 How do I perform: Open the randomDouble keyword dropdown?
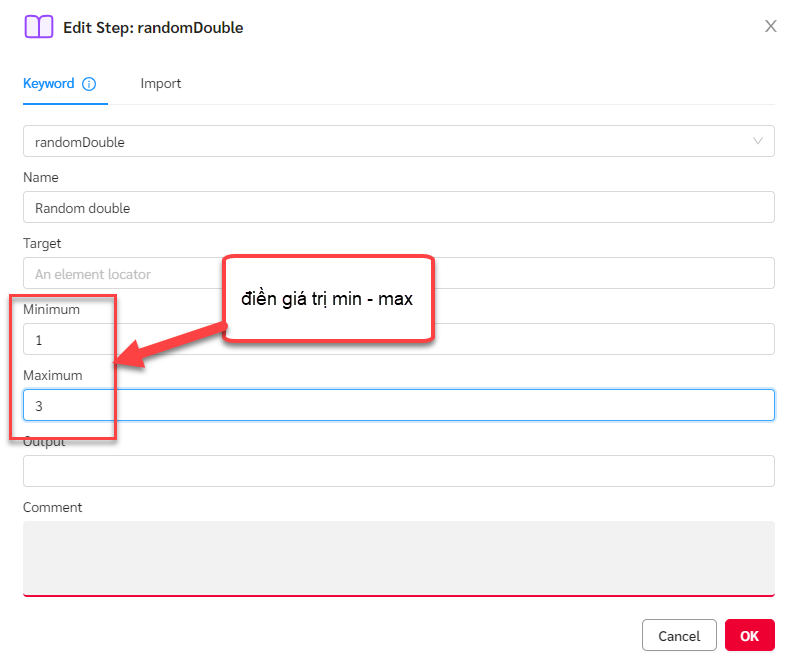pos(398,141)
